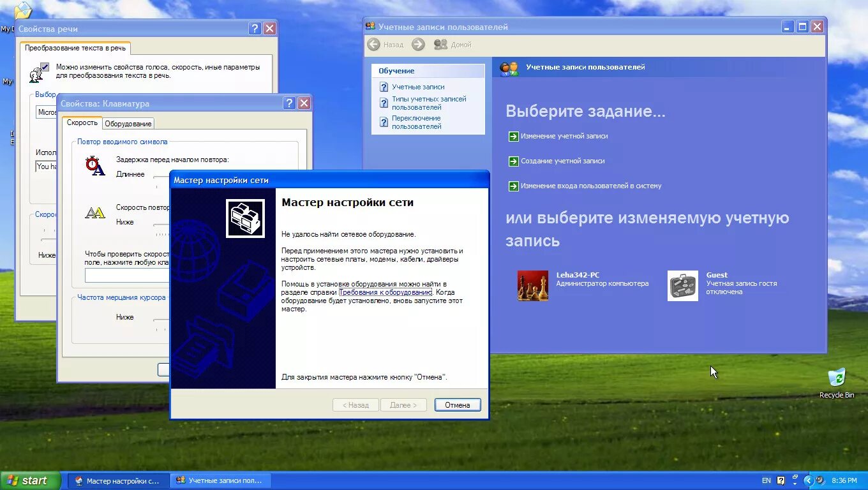Click Изменение учетной записи task link
The width and height of the screenshot is (868, 490).
pyautogui.click(x=564, y=137)
